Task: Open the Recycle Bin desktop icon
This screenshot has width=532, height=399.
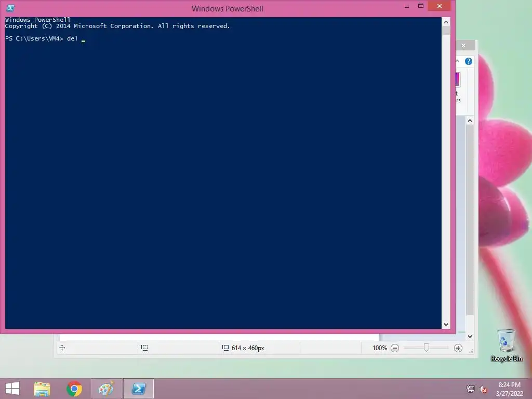Action: click(x=506, y=345)
